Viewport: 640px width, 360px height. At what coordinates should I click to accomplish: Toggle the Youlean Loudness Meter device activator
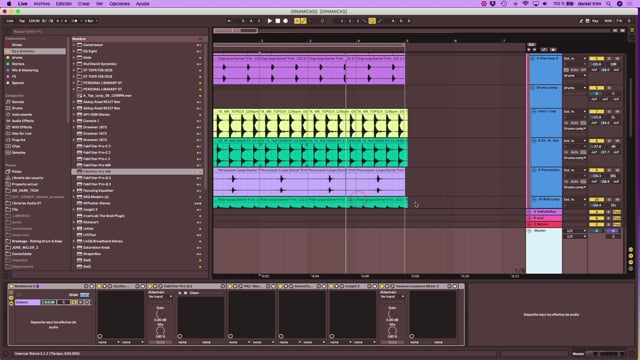pyautogui.click(x=382, y=287)
